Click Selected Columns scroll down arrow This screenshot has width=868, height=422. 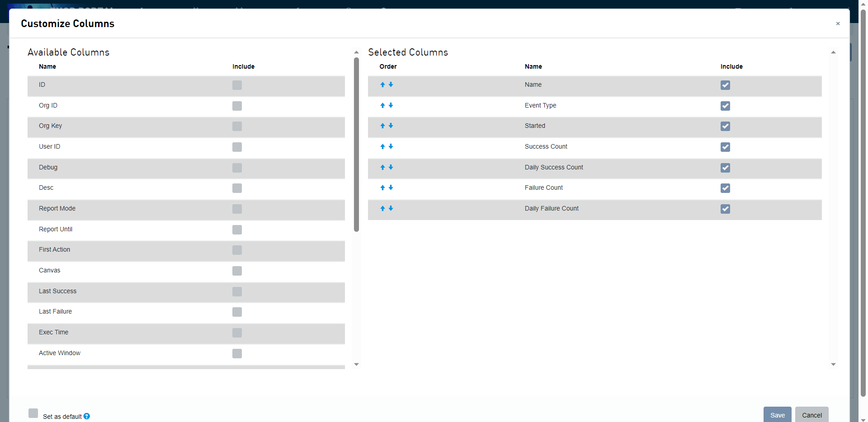pos(833,364)
